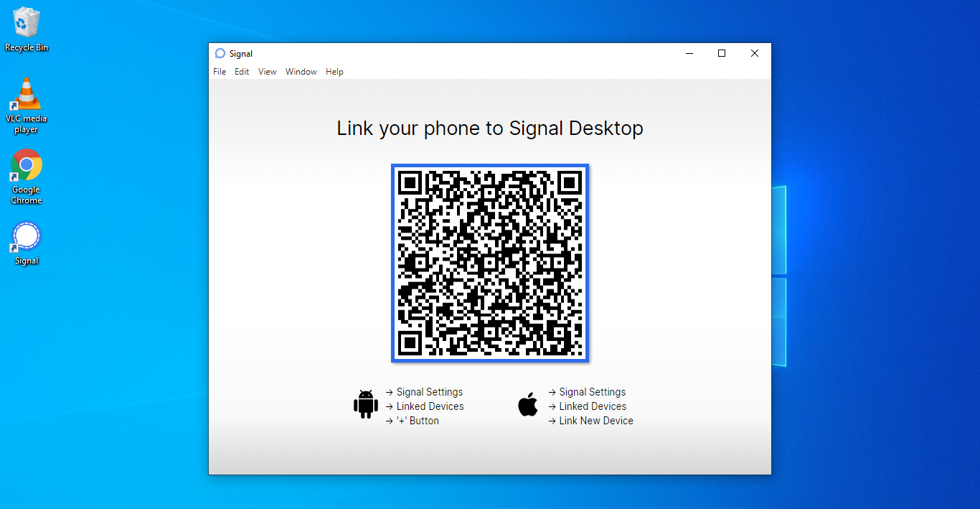Image resolution: width=980 pixels, height=509 pixels.
Task: Select the VLC media player desktop icon
Action: (27, 106)
